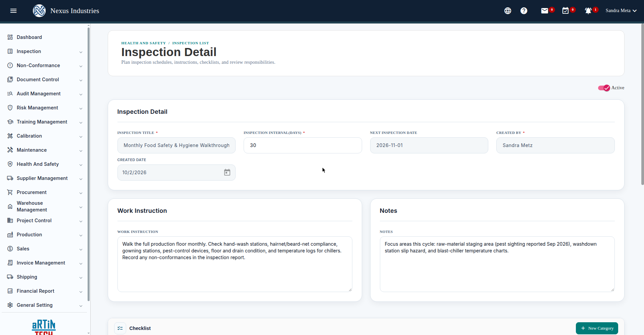Screen dimensions: 644x335
Task: Expand the Document Control chevron
Action: [81, 80]
